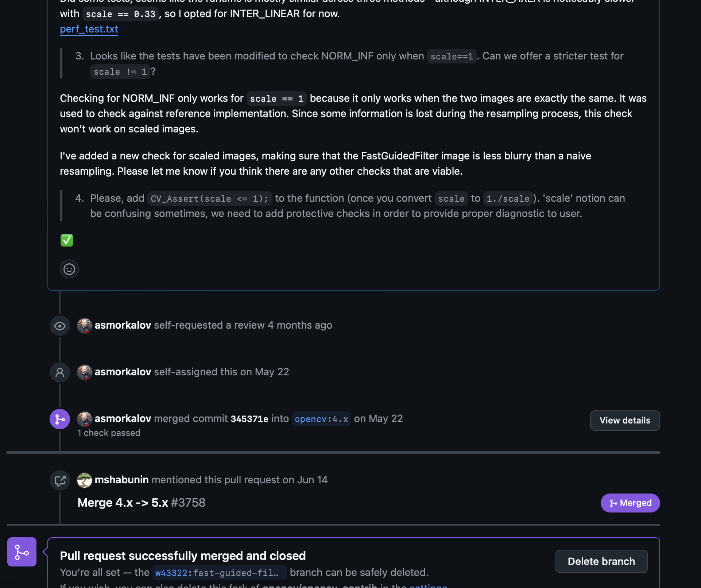Open asmorkalov's profile from self-assigned event
The height and width of the screenshot is (588, 701).
(123, 372)
